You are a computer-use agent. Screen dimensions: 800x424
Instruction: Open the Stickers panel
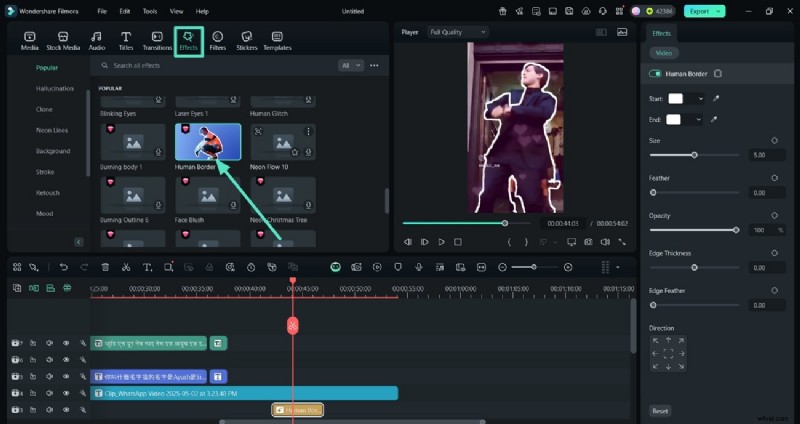point(247,40)
